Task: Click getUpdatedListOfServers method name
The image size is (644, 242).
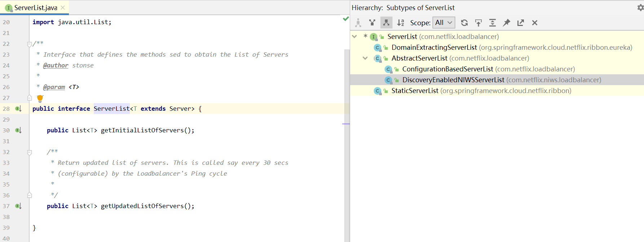Action: [x=142, y=206]
